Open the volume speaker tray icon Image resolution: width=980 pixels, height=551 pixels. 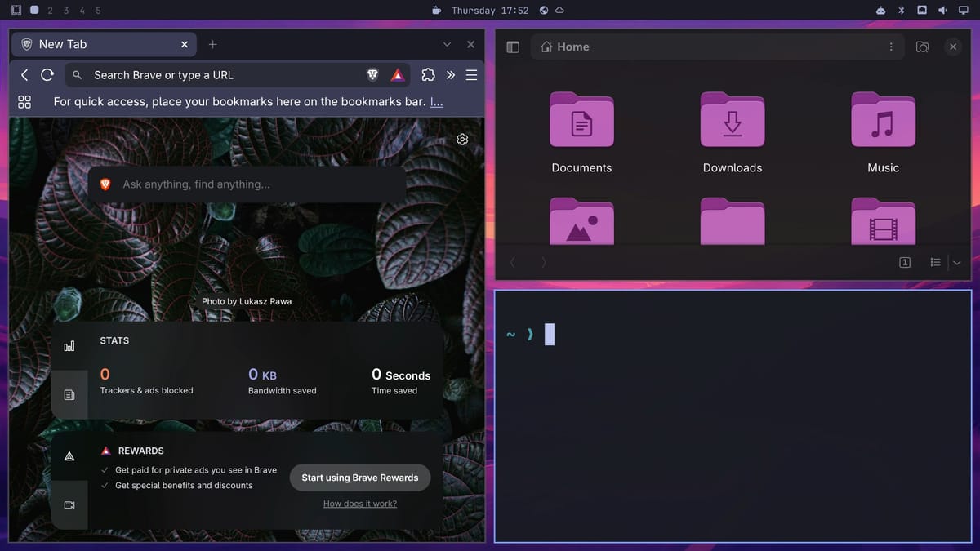[x=942, y=11]
